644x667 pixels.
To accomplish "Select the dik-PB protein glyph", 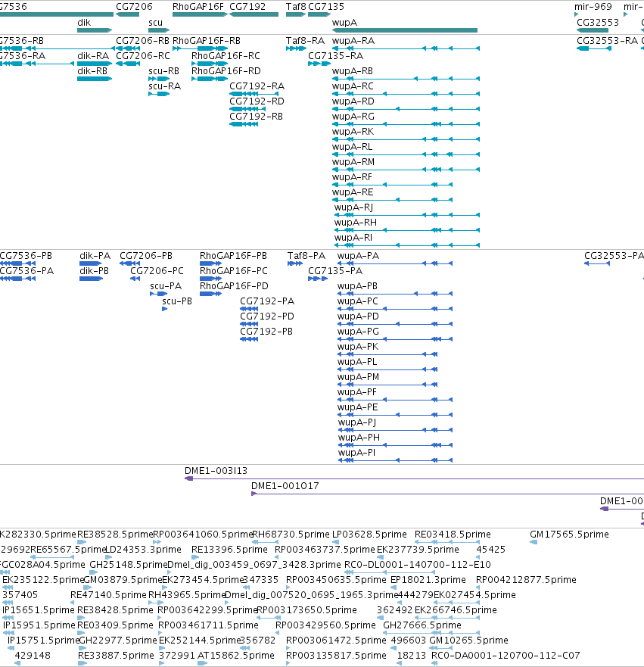I will click(91, 279).
